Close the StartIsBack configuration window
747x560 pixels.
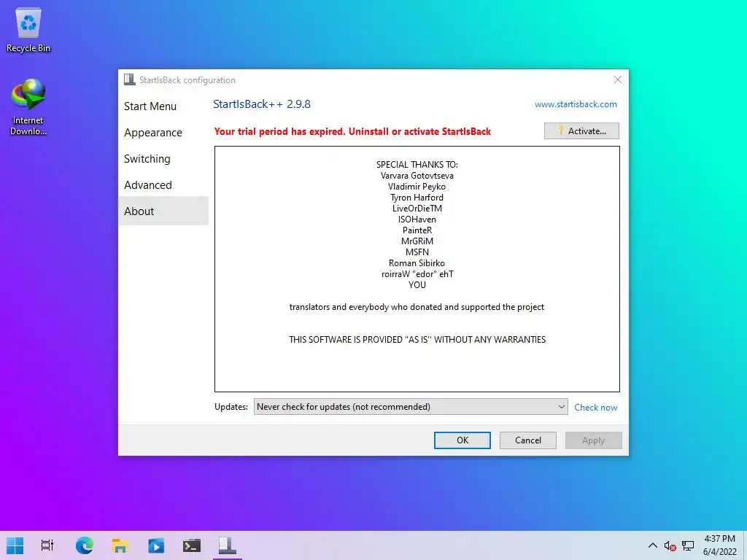coord(617,79)
